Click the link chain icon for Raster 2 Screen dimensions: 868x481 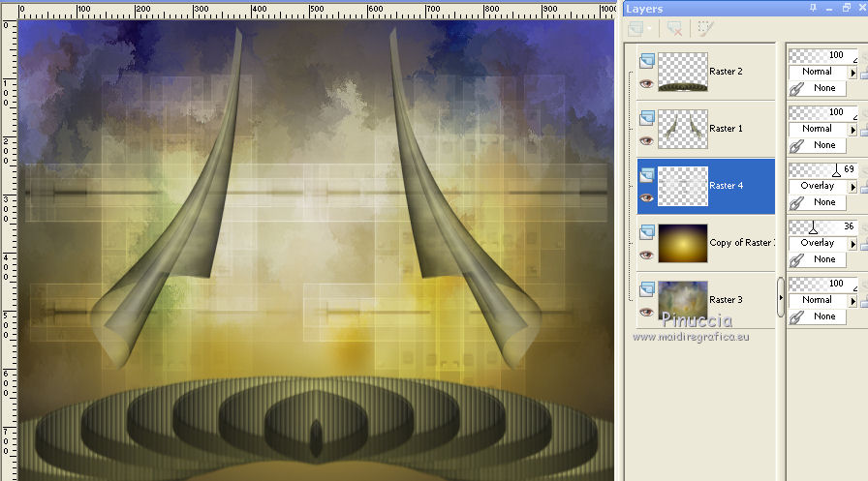pos(796,88)
